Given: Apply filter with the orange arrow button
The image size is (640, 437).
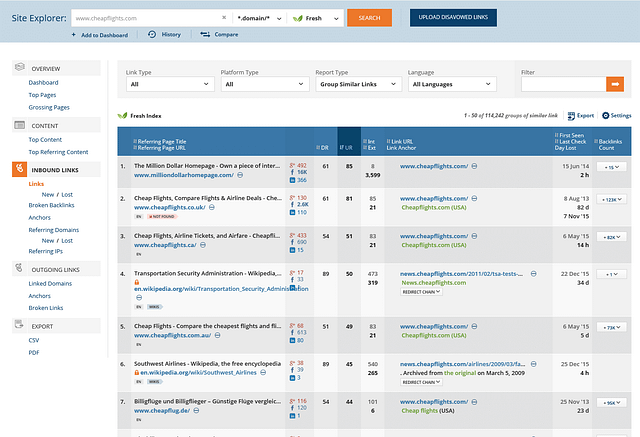Looking at the screenshot, I should click(x=615, y=85).
